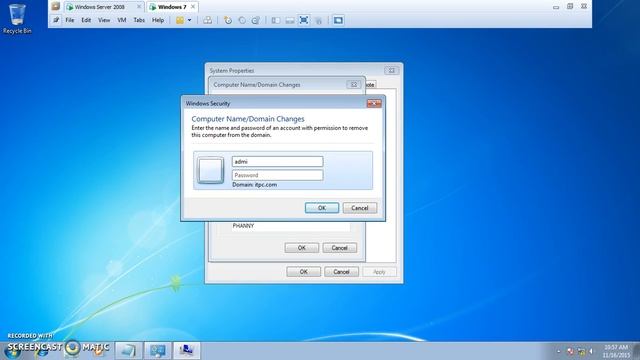Click Cancel in Windows Security dialog
This screenshot has height=360, width=640.
click(x=360, y=208)
